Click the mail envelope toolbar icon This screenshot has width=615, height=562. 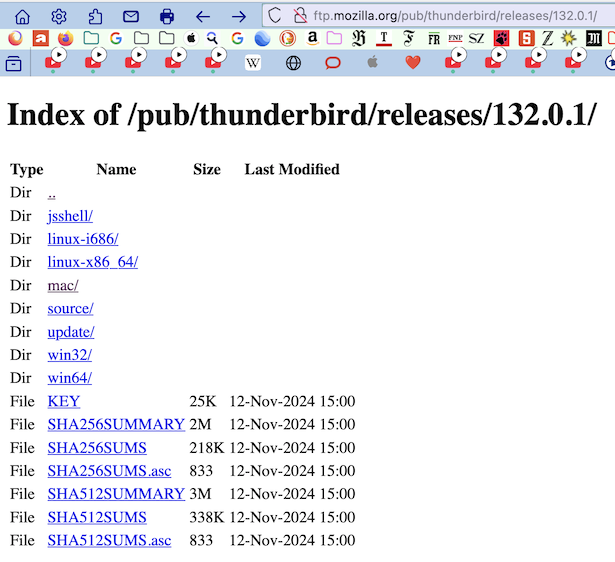tap(131, 16)
